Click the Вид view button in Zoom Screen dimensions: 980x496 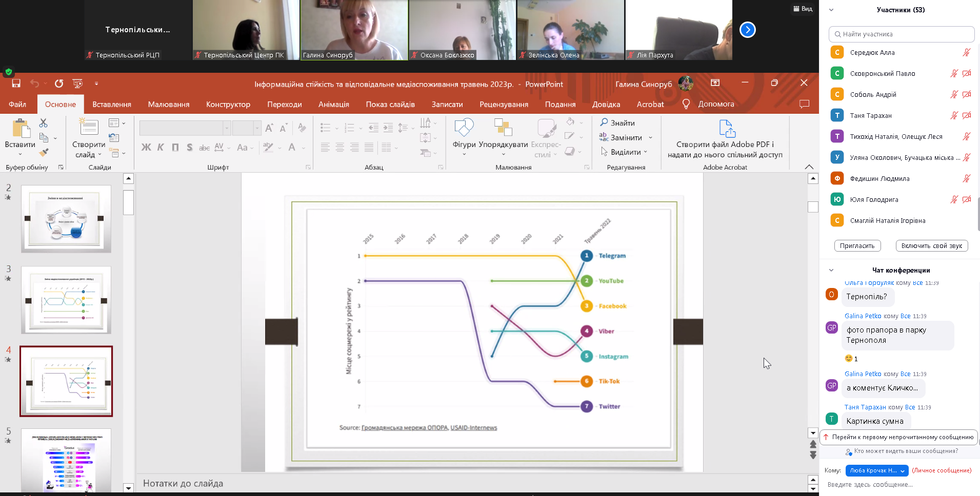click(x=803, y=9)
